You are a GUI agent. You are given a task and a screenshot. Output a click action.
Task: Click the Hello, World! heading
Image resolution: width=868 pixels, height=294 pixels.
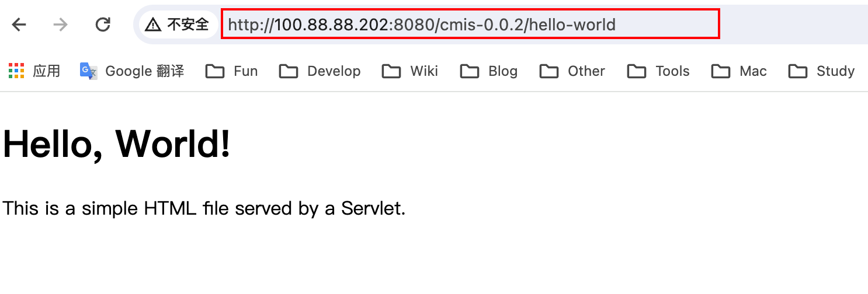point(117,144)
